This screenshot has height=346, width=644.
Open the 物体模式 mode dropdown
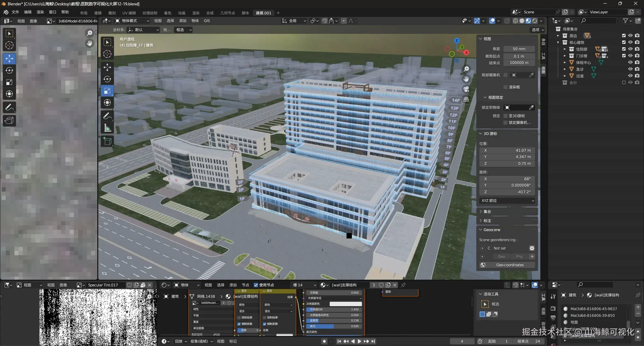coord(132,21)
